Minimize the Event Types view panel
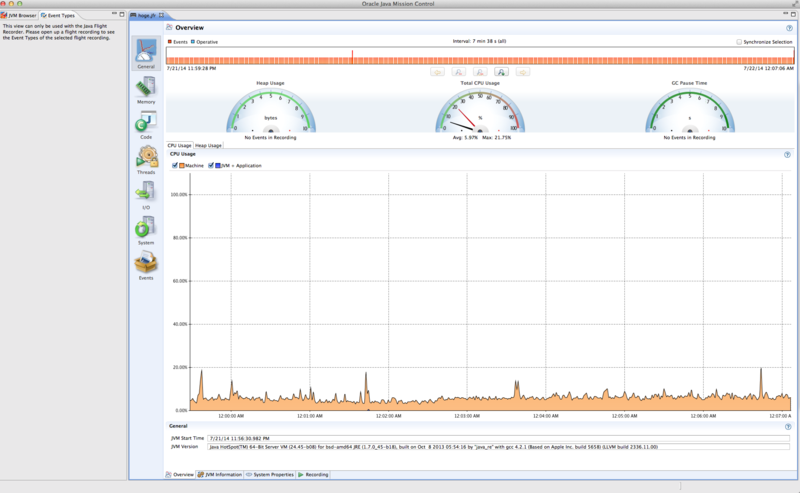The height and width of the screenshot is (493, 800). pyautogui.click(x=114, y=14)
